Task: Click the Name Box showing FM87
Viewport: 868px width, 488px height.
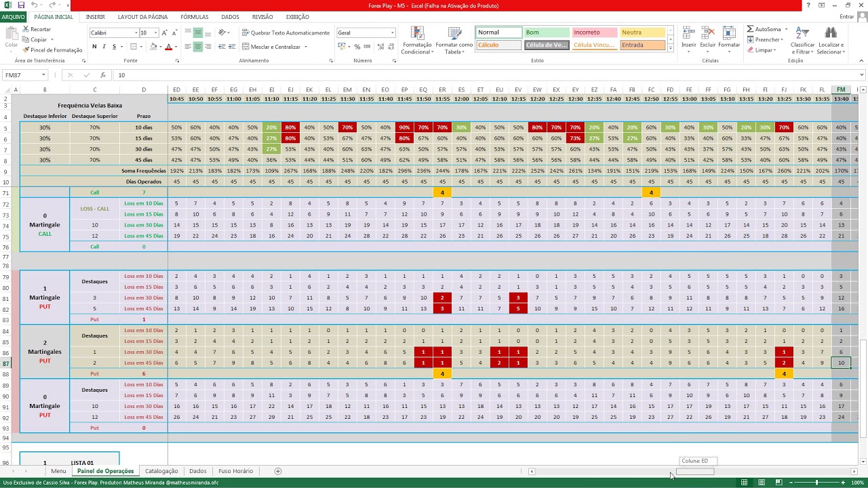Action: pyautogui.click(x=27, y=75)
